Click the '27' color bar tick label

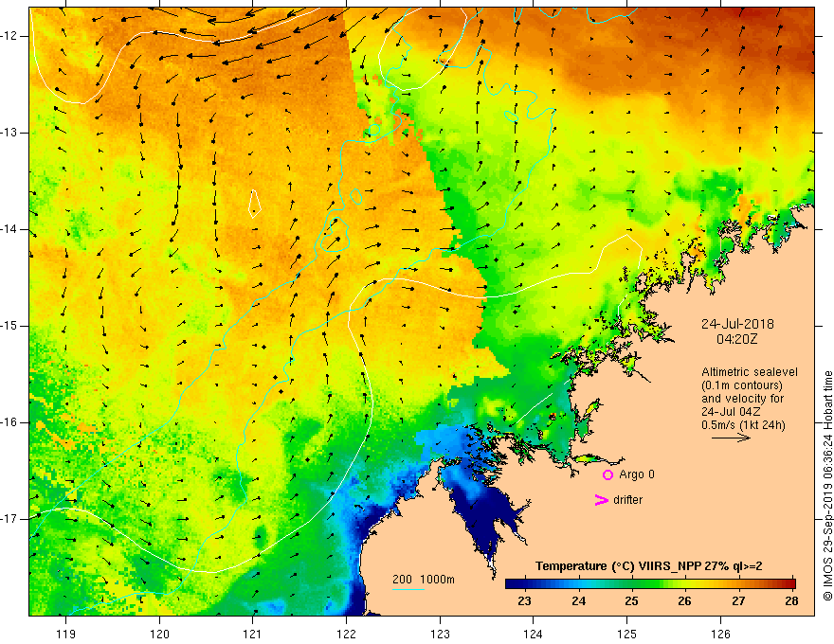(738, 601)
